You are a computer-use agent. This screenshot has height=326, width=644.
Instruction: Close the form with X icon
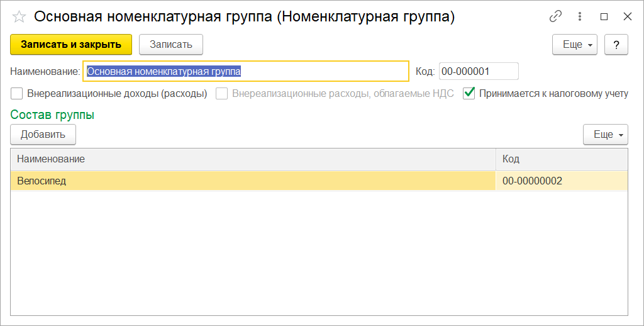click(x=627, y=16)
